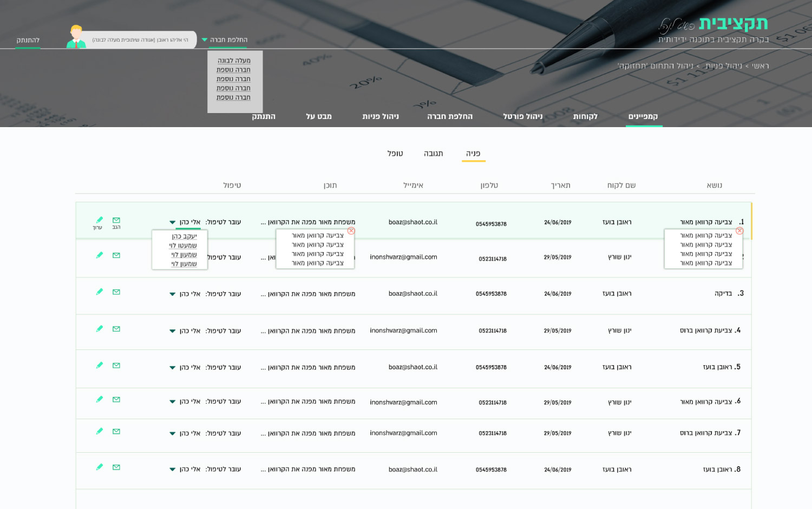
Task: Click the pencil icon in row 4
Action: pos(100,328)
